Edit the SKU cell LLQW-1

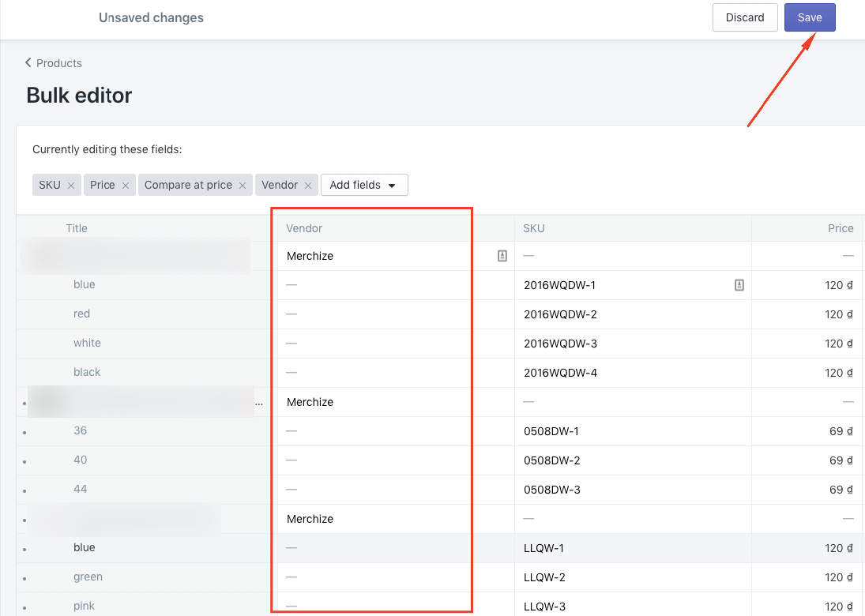pyautogui.click(x=633, y=548)
